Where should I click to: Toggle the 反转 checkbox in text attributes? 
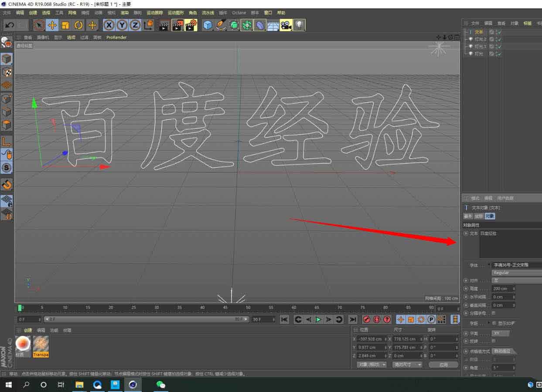coord(493,341)
